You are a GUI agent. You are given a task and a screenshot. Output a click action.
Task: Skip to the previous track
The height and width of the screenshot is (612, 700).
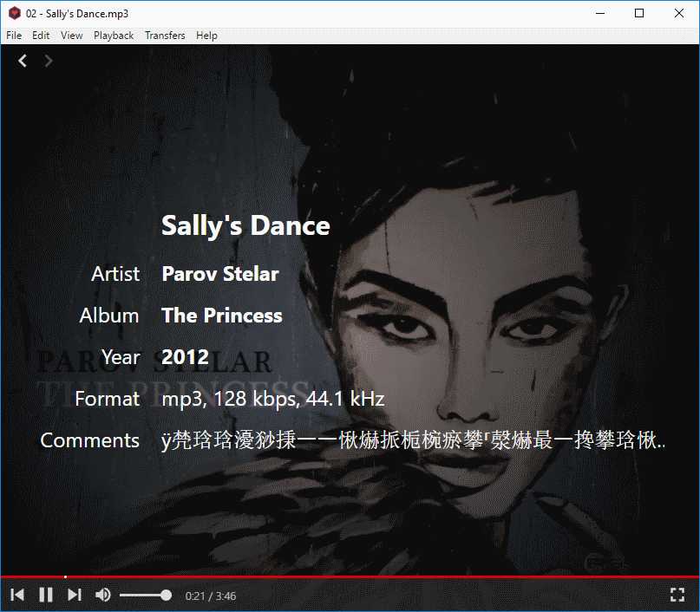tap(17, 595)
